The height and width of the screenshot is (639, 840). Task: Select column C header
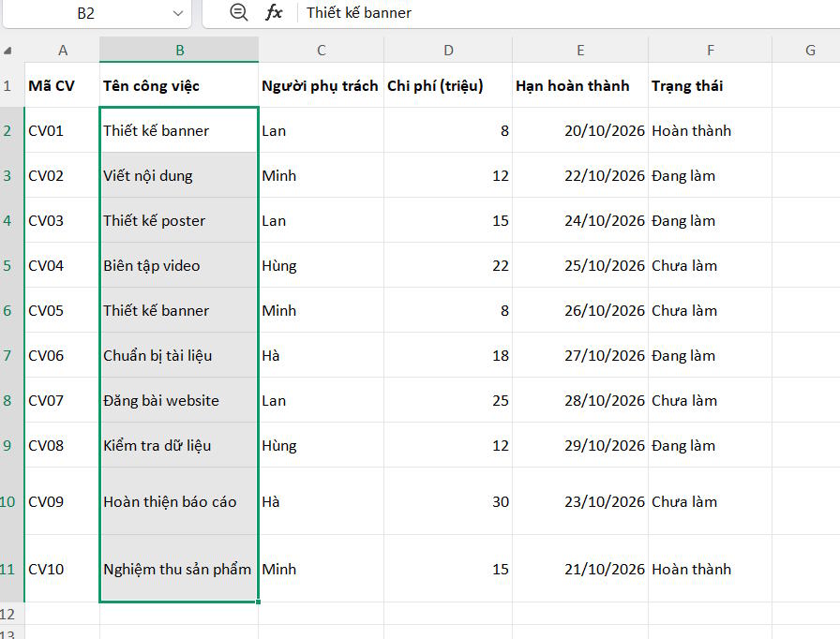(322, 51)
